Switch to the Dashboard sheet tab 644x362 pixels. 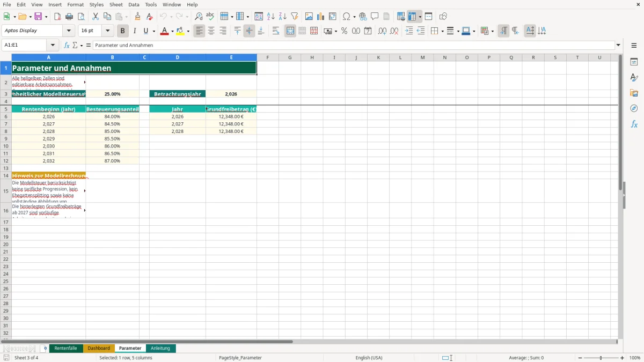pos(99,348)
